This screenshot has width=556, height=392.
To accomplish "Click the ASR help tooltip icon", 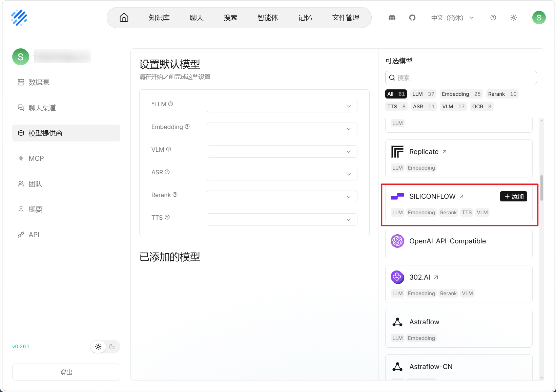I will (167, 172).
